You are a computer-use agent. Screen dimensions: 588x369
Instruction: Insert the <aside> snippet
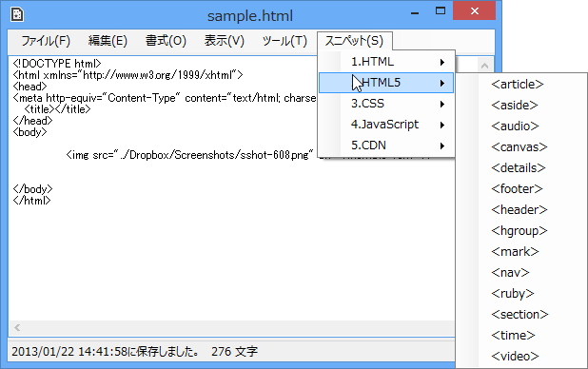(521, 106)
